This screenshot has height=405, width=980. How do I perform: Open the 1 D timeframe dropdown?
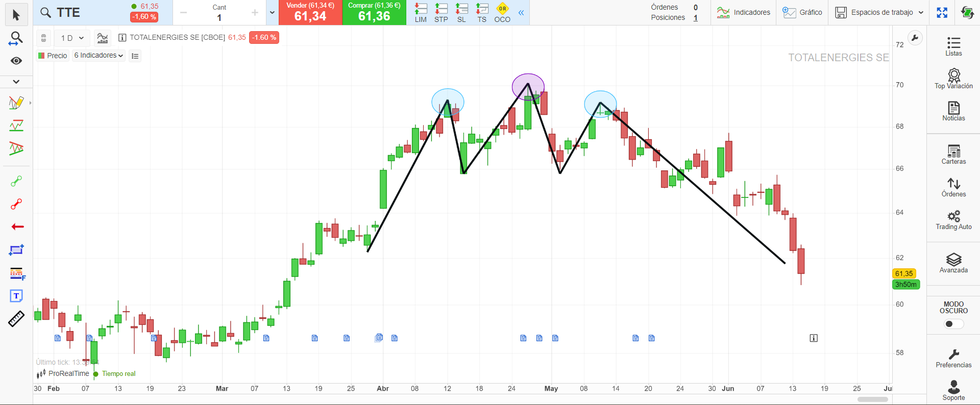point(72,38)
